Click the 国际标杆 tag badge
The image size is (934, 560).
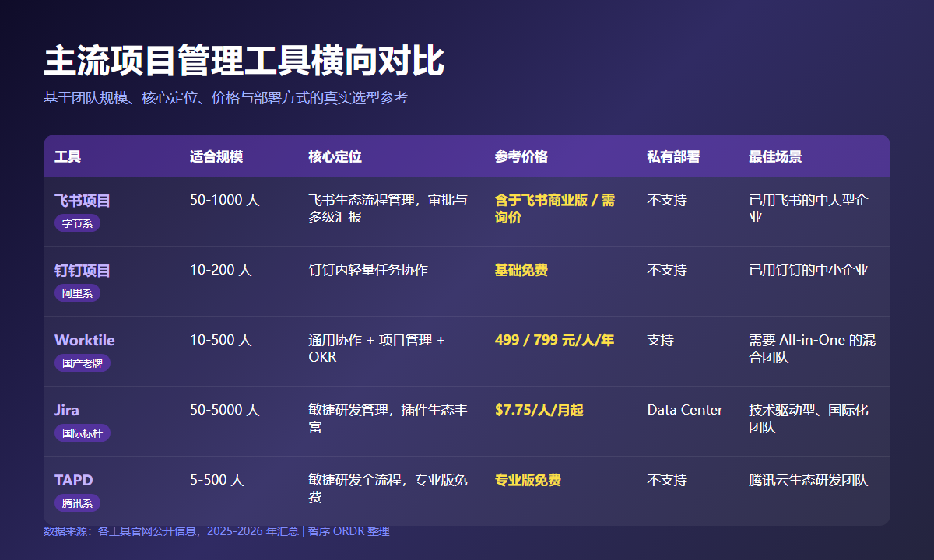83,433
